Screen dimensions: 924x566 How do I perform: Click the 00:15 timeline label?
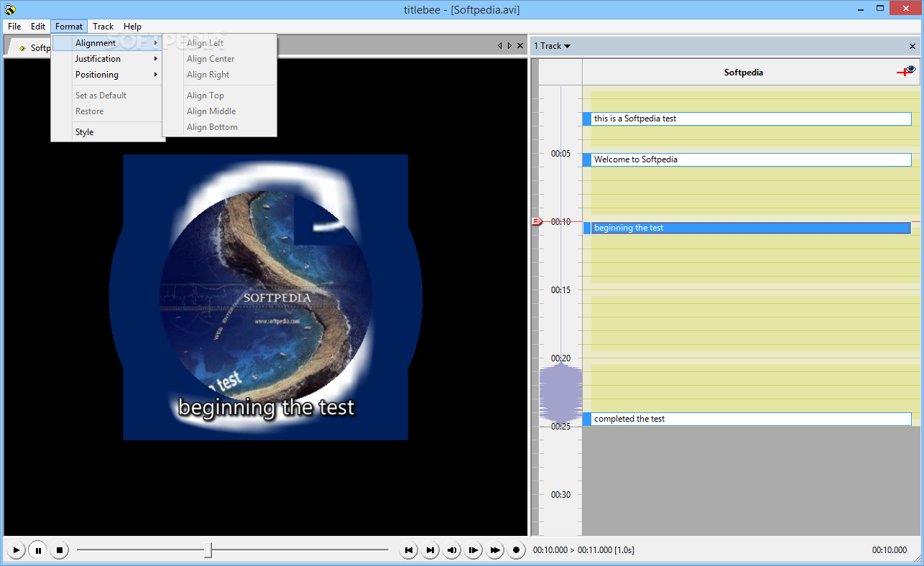[x=560, y=290]
